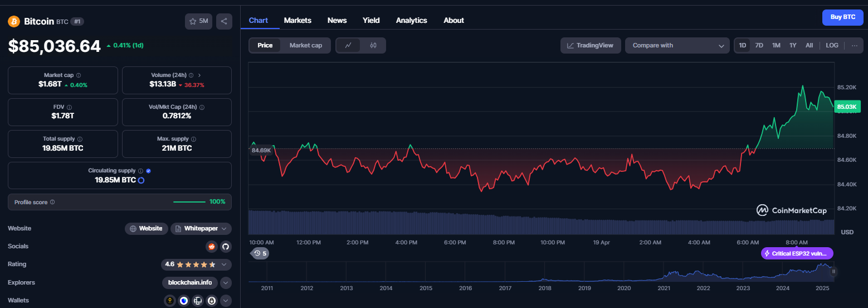Open the GitHub social link icon
Image resolution: width=868 pixels, height=308 pixels.
pos(226,246)
